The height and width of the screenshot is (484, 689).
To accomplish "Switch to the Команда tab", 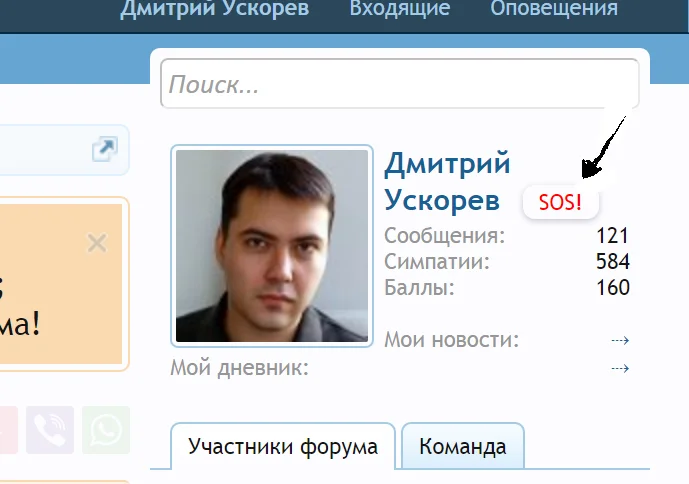I will coord(463,447).
